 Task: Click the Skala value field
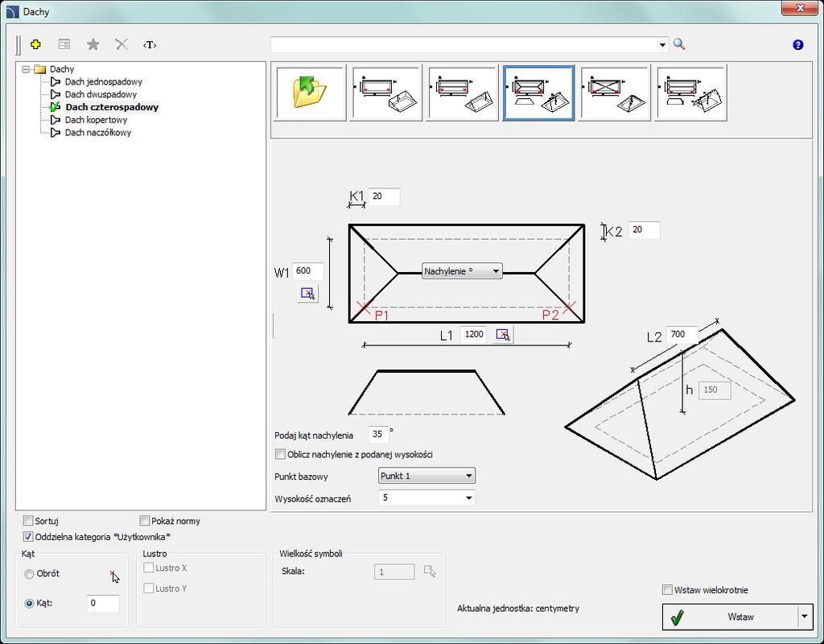tap(394, 572)
